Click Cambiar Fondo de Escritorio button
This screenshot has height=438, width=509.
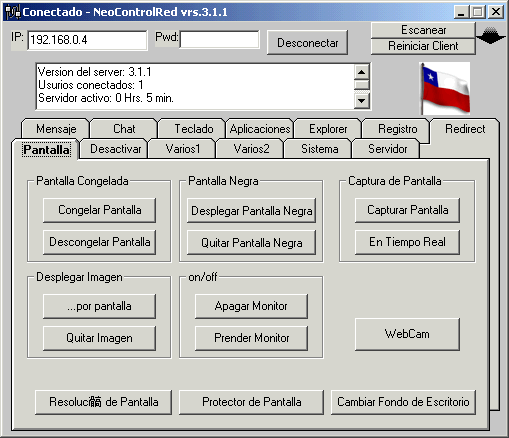[403, 402]
